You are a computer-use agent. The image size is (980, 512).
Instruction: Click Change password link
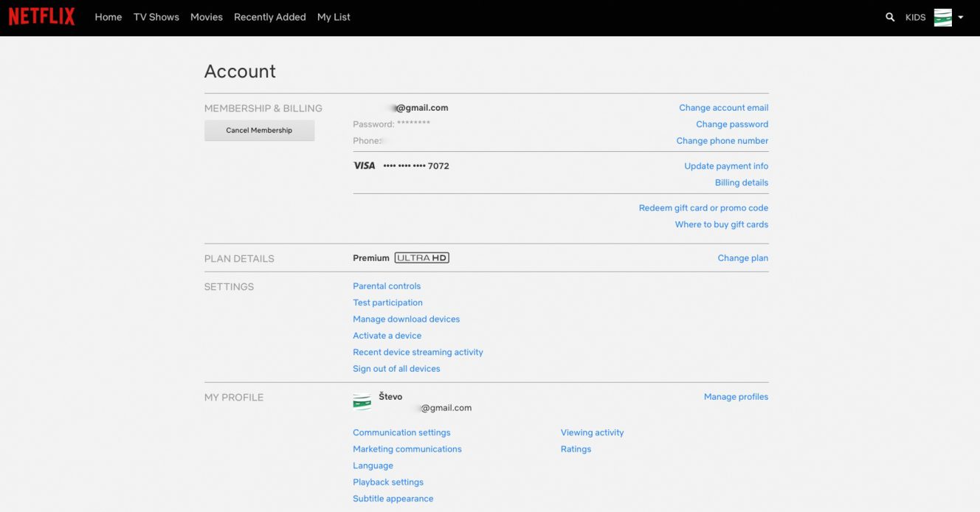click(732, 125)
